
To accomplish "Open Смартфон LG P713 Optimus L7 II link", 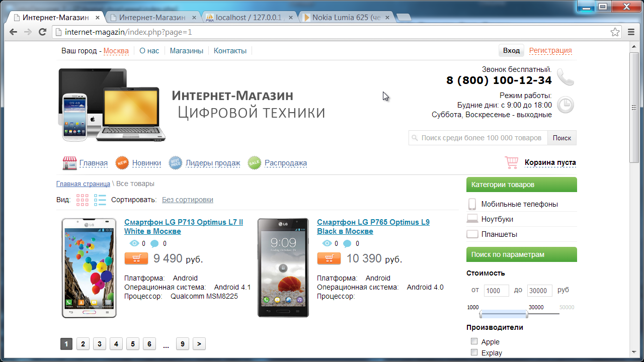I will 184,227.
